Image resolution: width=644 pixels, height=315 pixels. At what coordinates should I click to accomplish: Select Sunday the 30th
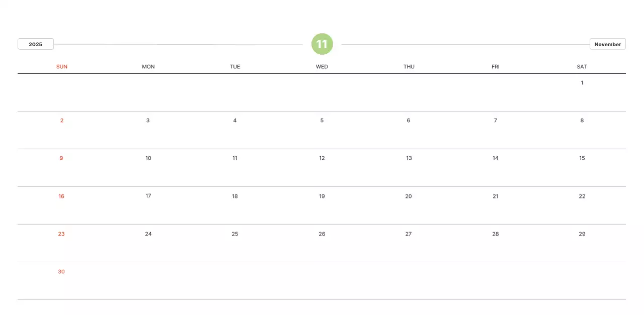click(61, 272)
